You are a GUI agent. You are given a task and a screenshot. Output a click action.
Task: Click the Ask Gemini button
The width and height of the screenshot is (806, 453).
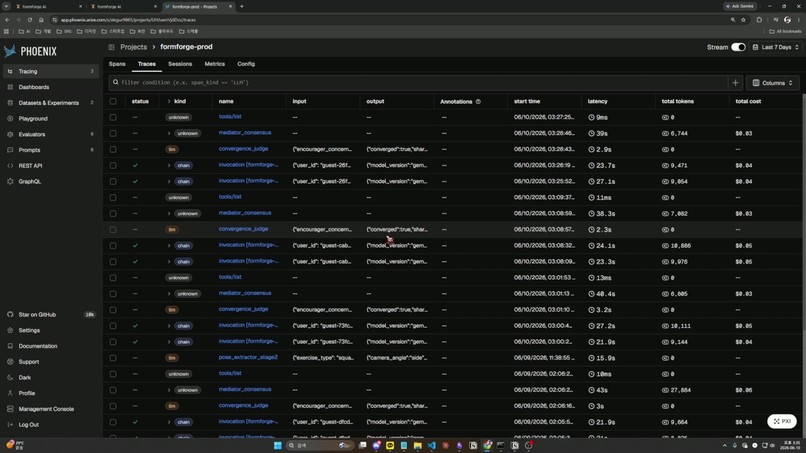coord(740,7)
